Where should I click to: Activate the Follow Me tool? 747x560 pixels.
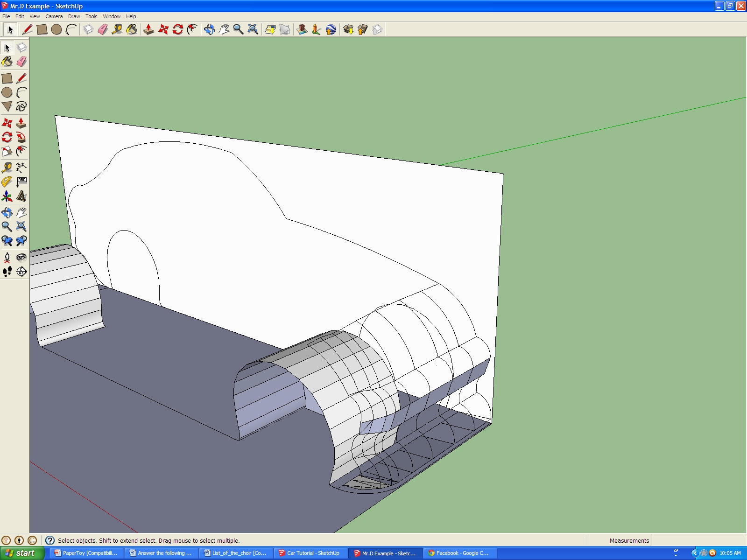coord(21,137)
